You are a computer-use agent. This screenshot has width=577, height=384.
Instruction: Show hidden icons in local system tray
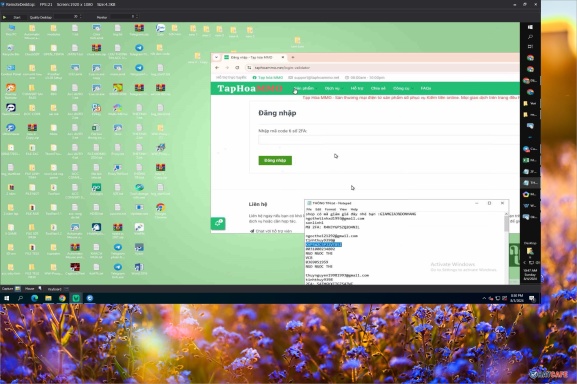pos(484,299)
